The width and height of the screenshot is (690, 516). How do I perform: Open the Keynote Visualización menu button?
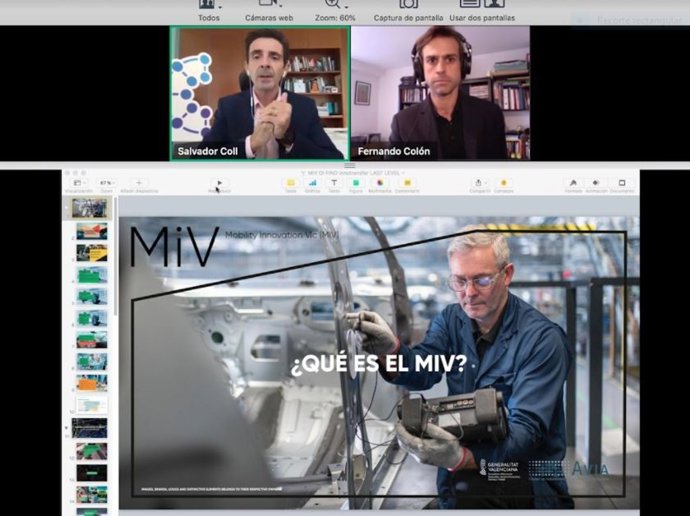78,183
